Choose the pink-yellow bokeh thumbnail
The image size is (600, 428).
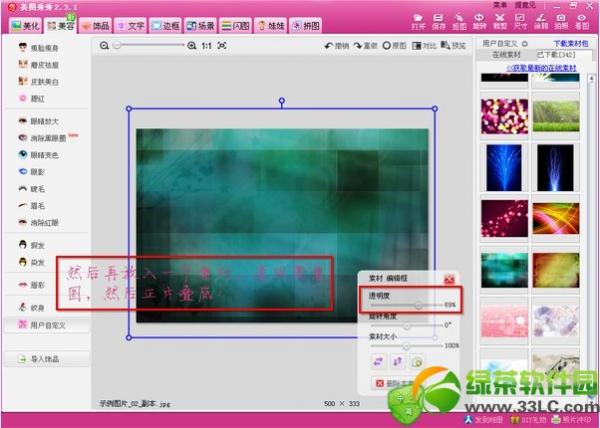click(504, 116)
